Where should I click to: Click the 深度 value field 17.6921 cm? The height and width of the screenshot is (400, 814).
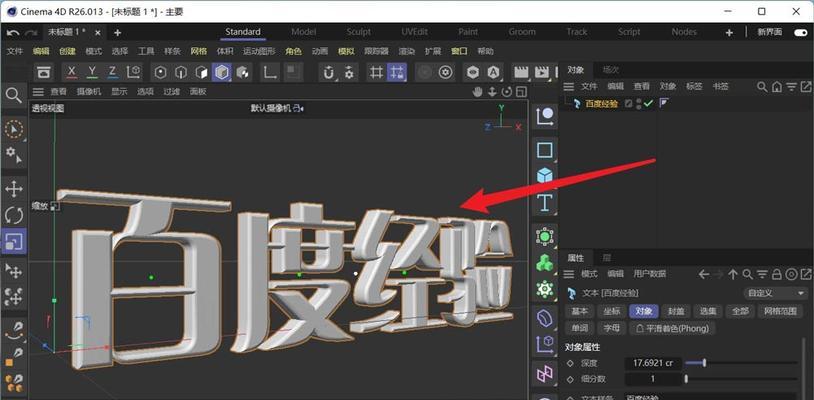653,363
